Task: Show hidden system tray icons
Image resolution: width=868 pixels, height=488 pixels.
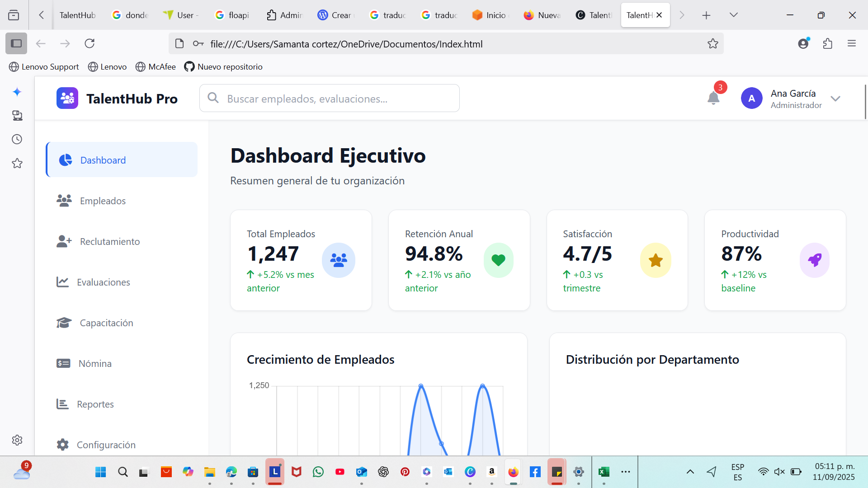Action: [690, 472]
